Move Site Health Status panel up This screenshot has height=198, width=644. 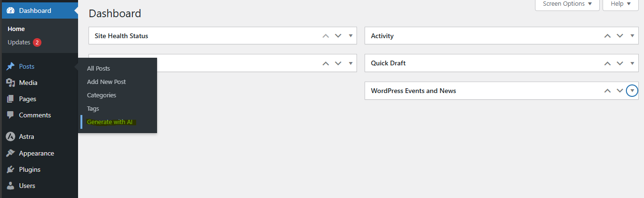point(326,36)
